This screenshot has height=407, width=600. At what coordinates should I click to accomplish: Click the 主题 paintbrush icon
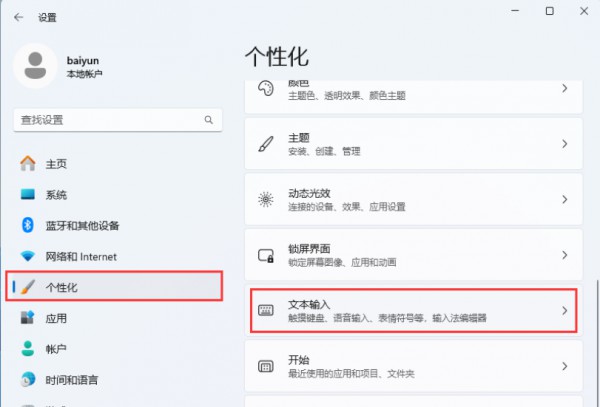[x=266, y=144]
